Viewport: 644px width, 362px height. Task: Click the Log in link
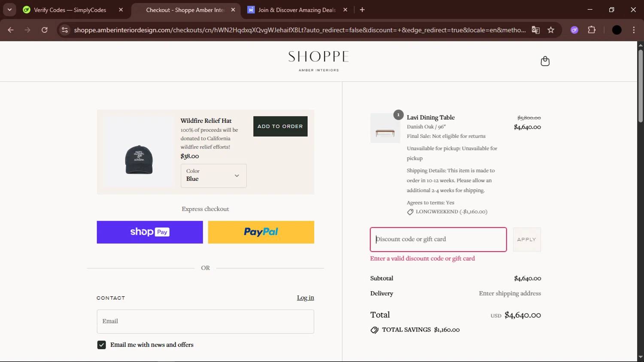tap(305, 298)
